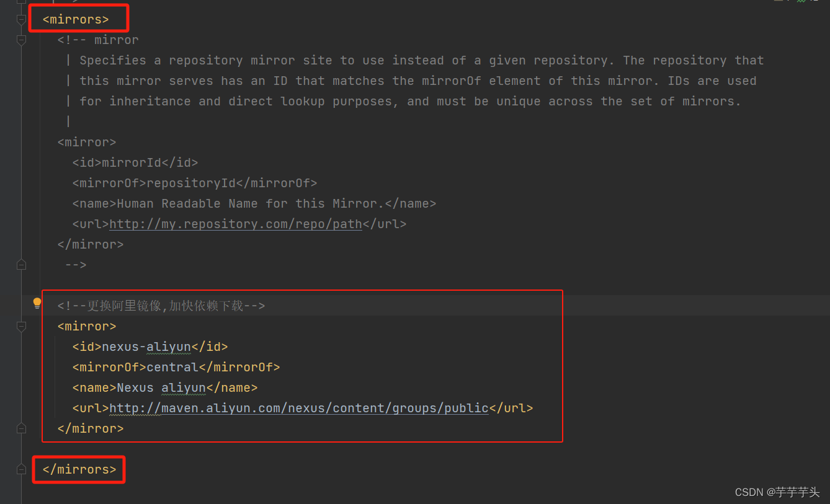Screen dimensions: 830x504
Task: Collapse fold marker beside '<!-- mirror' comment start
Action: click(21, 40)
